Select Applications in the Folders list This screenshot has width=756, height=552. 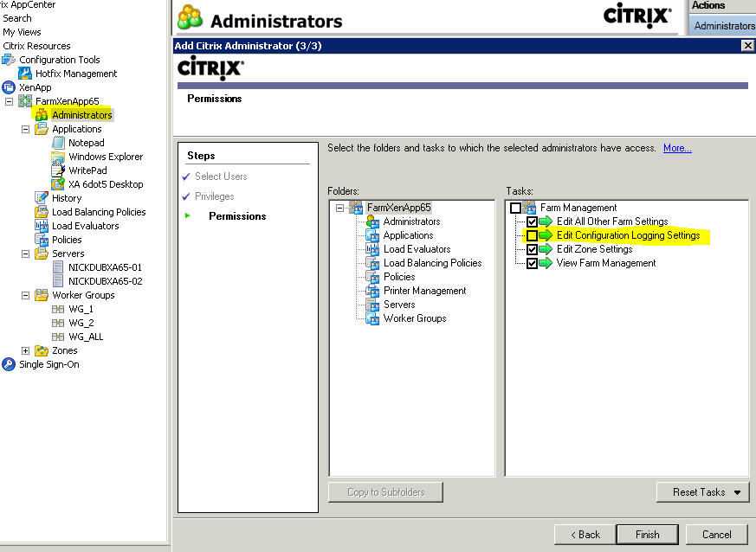point(409,235)
